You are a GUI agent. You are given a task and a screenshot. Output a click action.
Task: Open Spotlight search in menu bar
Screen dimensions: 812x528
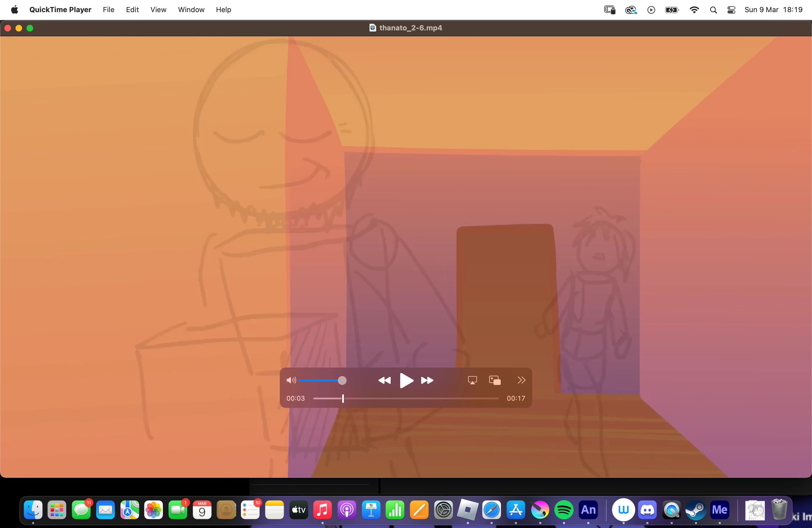713,10
